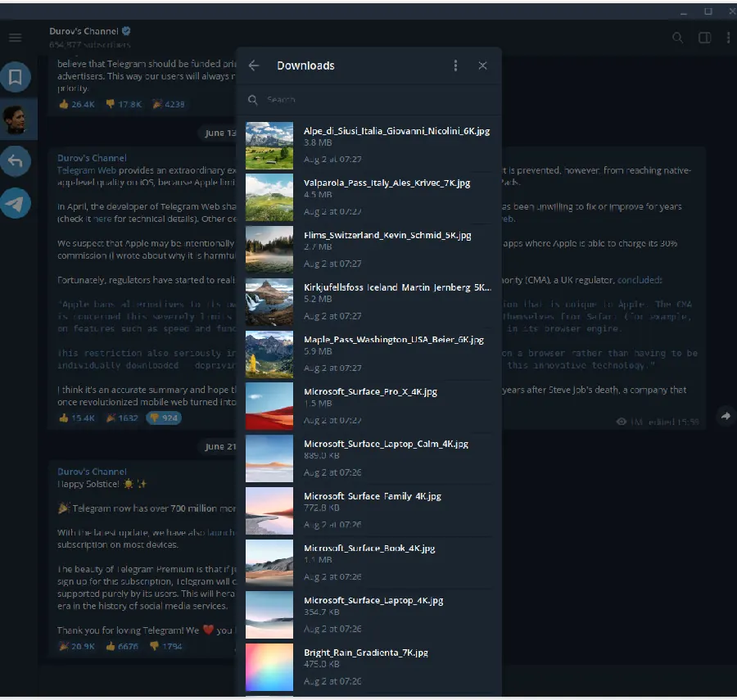This screenshot has width=737, height=700.
Task: Open the 'here' technical details link
Action: point(102,219)
